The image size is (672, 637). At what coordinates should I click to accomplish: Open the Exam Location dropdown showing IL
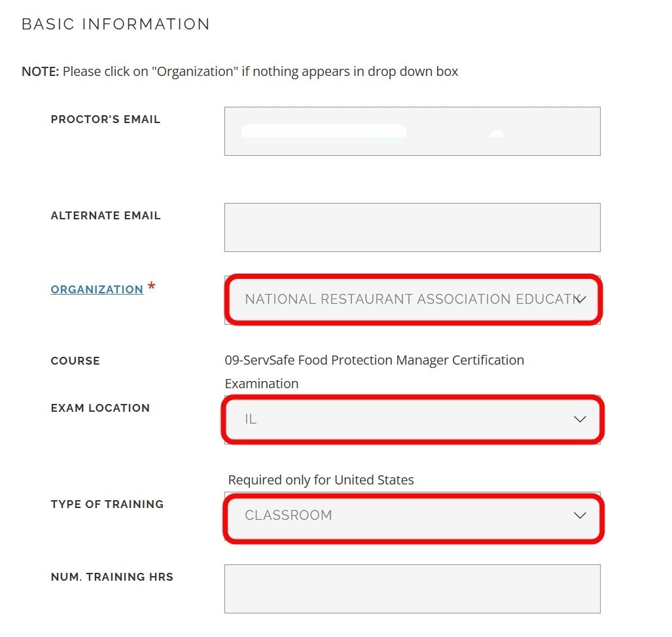pyautogui.click(x=412, y=419)
